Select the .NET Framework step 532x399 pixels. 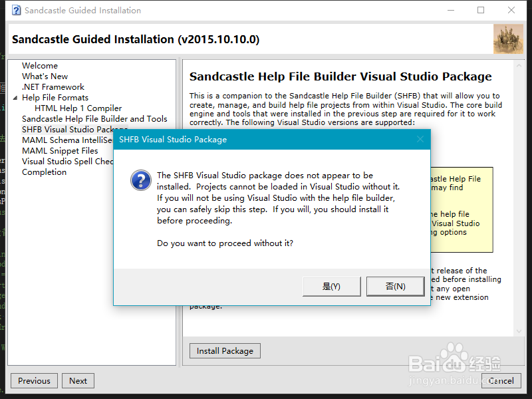coord(53,86)
